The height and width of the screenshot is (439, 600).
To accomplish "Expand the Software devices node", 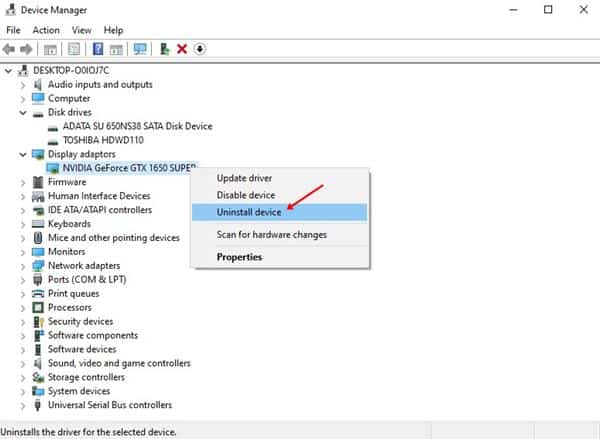I will click(23, 350).
